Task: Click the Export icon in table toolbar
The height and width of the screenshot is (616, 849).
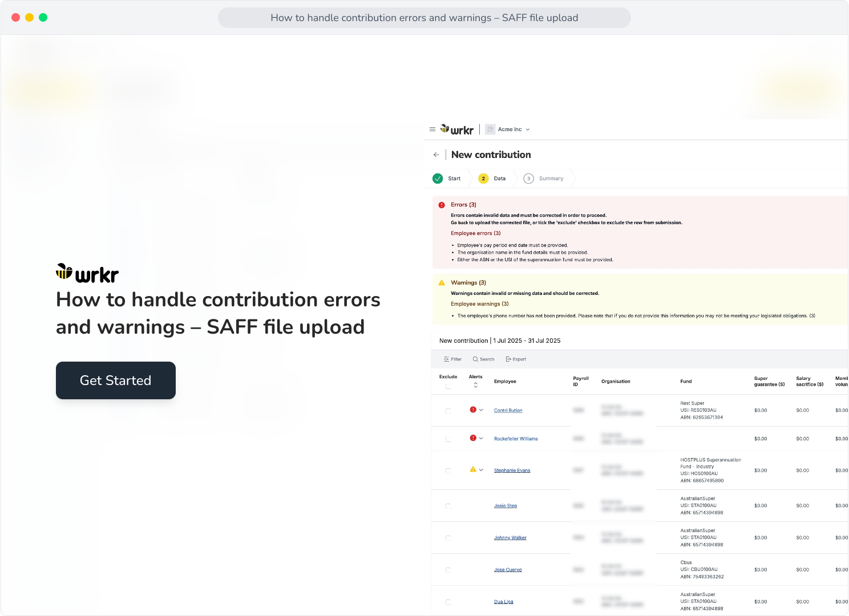Action: (508, 359)
